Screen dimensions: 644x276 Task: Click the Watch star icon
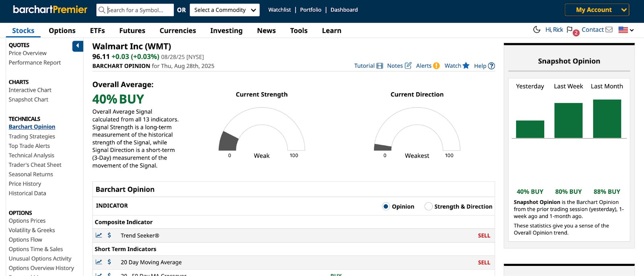pyautogui.click(x=466, y=65)
